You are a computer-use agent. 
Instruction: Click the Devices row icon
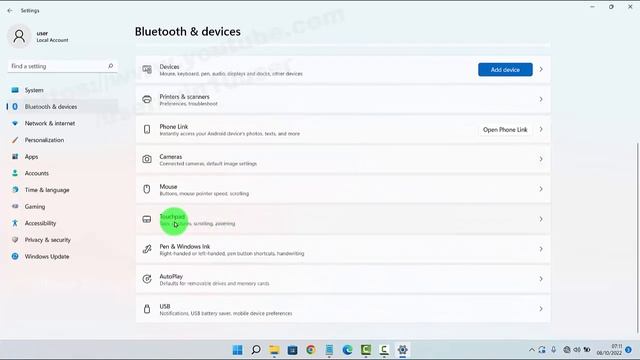147,69
